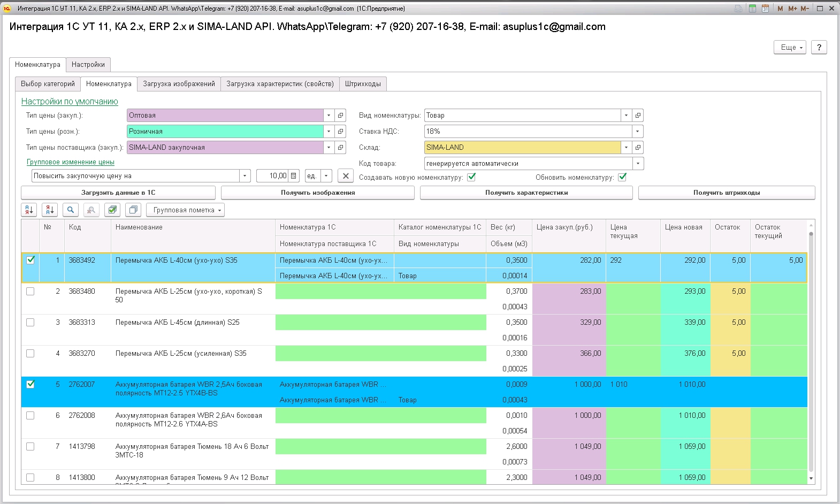Uncheck all rows with the empty-boxes icon
840x504 pixels.
coord(133,210)
